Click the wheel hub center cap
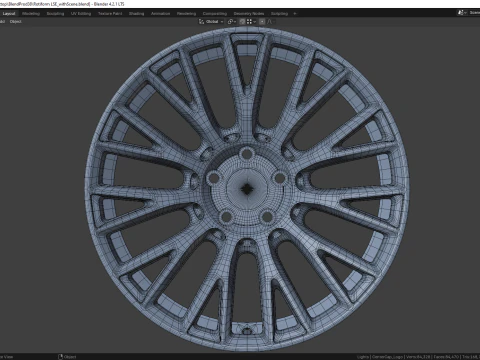480x360 pixels. click(247, 189)
